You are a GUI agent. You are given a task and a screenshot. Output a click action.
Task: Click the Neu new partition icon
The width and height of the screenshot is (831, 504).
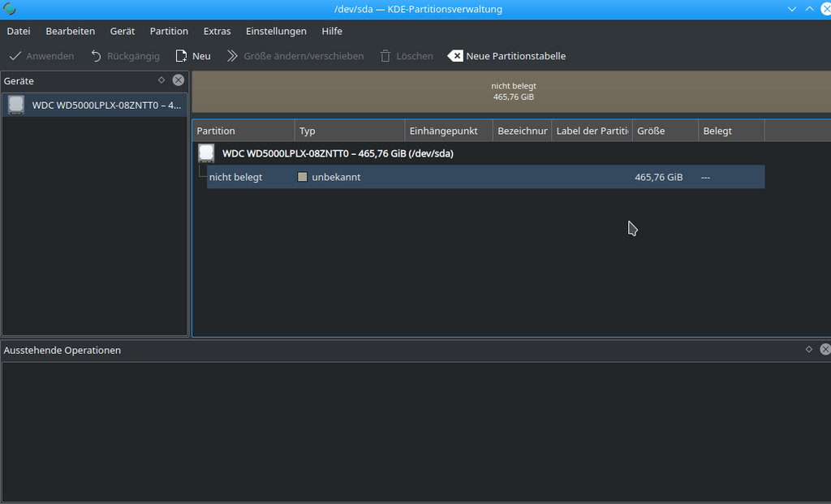point(182,56)
